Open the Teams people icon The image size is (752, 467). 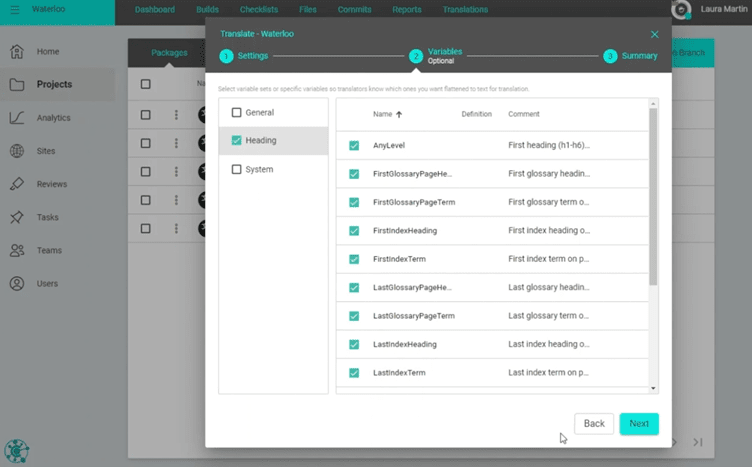coord(17,250)
